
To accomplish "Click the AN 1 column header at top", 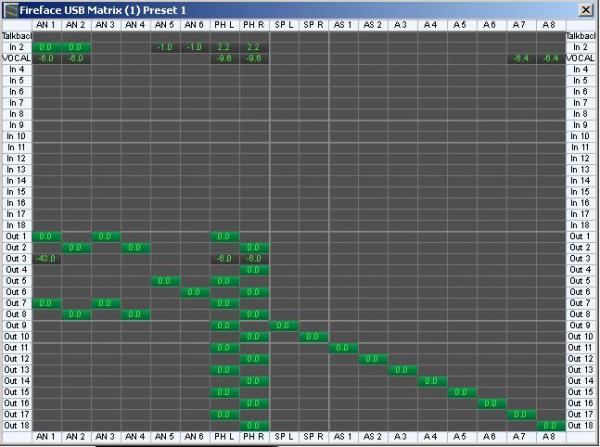I will (x=46, y=23).
